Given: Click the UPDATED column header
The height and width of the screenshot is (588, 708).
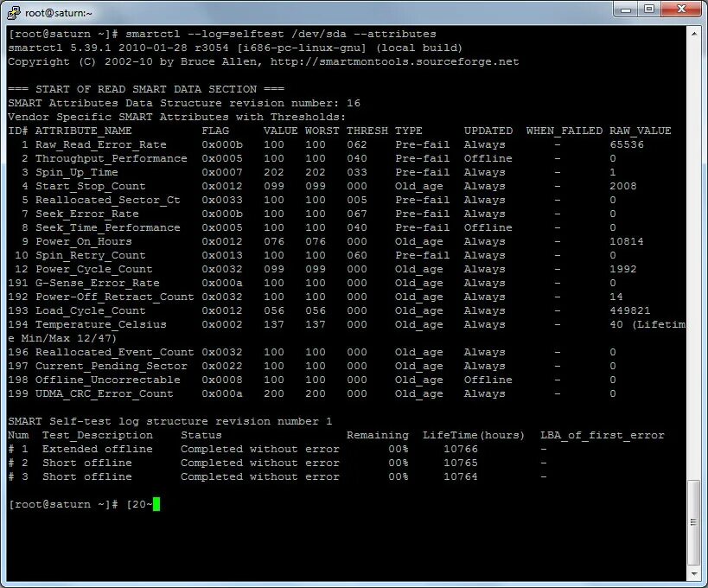Looking at the screenshot, I should [488, 131].
